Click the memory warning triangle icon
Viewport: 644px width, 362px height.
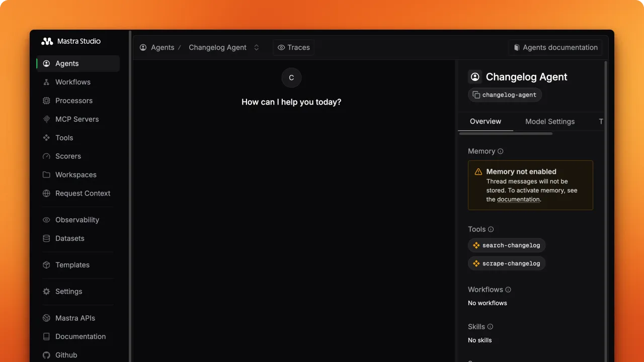tap(478, 171)
